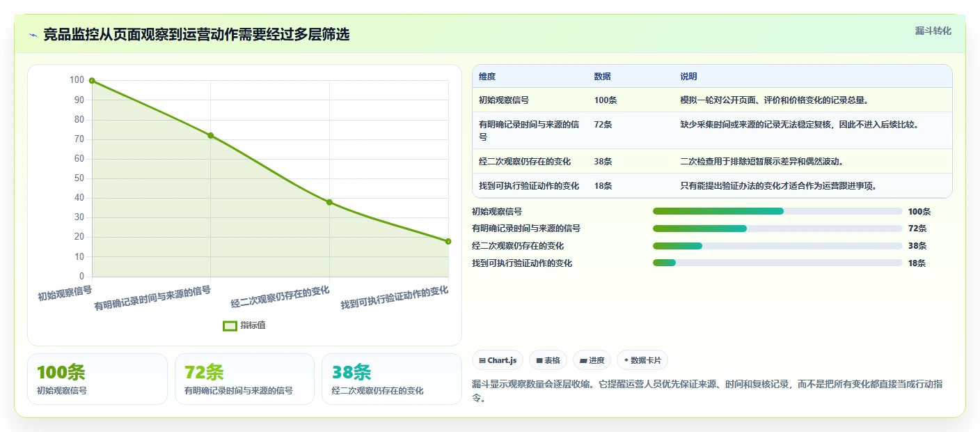
Task: Click the table text starting 模拟一轮对公开页面
Action: coord(774,100)
